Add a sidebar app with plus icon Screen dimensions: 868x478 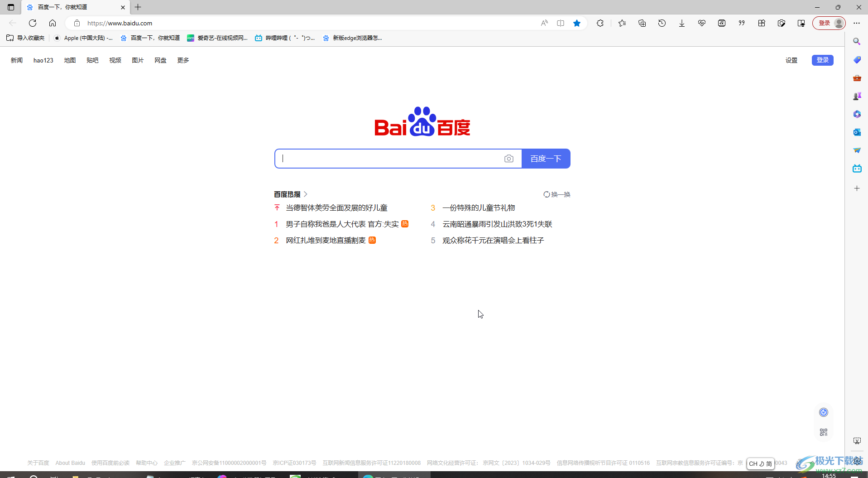857,188
